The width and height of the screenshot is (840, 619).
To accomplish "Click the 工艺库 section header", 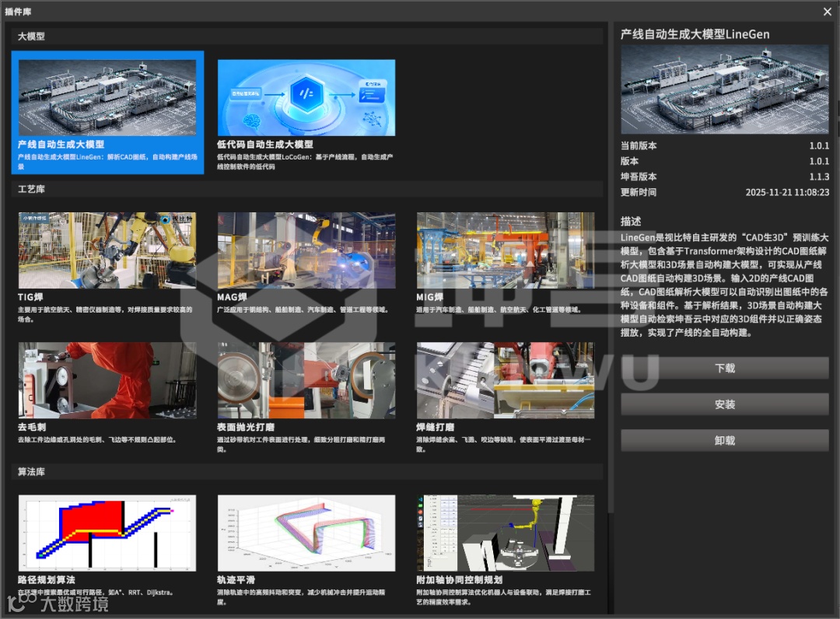I will [x=307, y=189].
